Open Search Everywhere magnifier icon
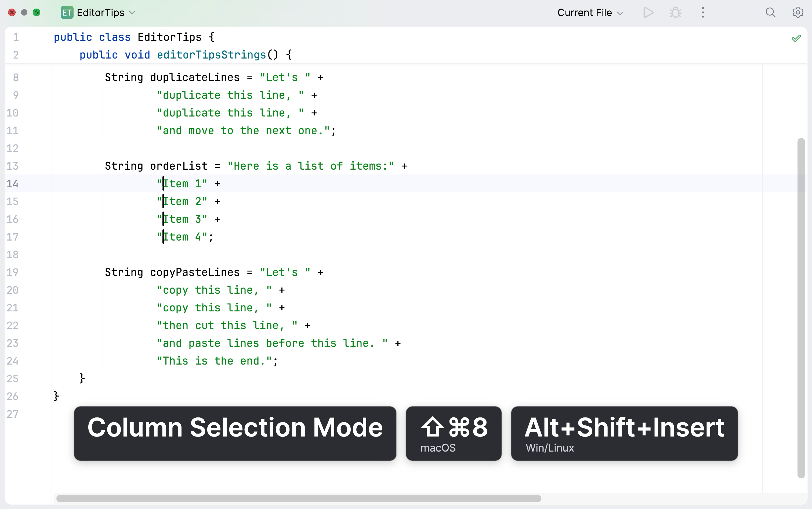Image resolution: width=812 pixels, height=509 pixels. click(x=770, y=13)
